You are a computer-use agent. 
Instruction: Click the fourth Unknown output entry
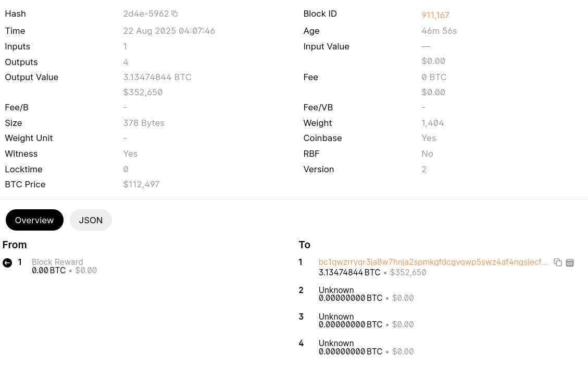(x=336, y=344)
